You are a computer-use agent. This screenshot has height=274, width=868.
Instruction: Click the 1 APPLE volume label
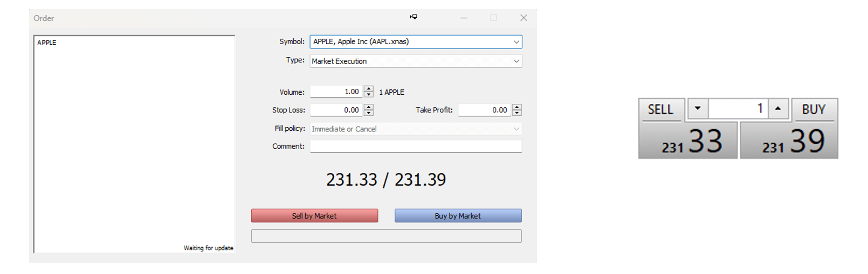coord(392,92)
